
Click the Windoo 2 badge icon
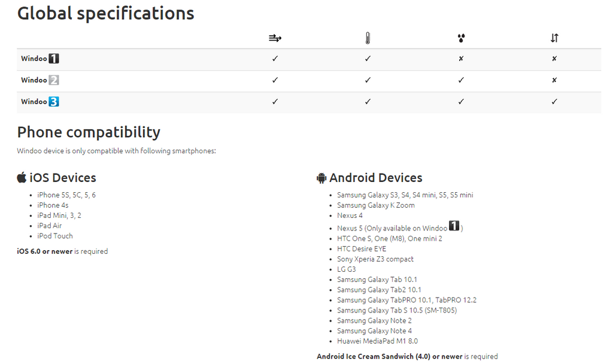coord(54,80)
